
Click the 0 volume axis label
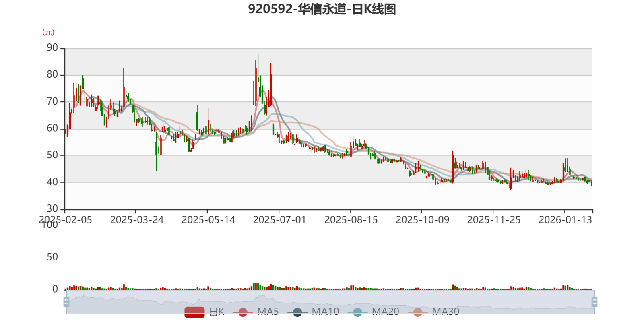pyautogui.click(x=55, y=289)
